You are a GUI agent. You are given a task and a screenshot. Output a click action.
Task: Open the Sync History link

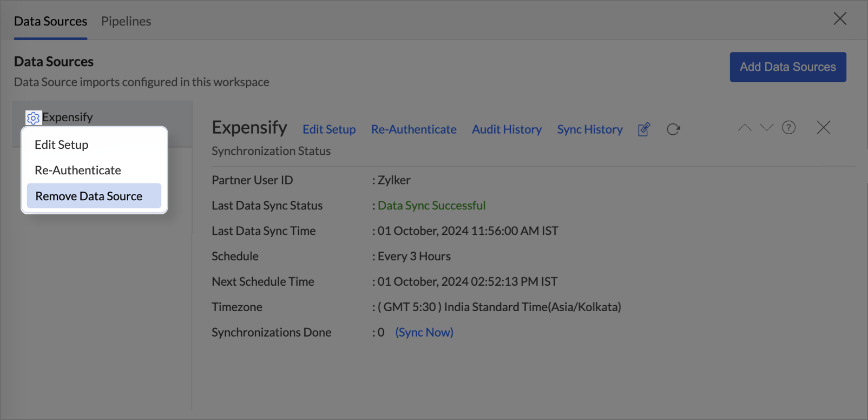590,129
